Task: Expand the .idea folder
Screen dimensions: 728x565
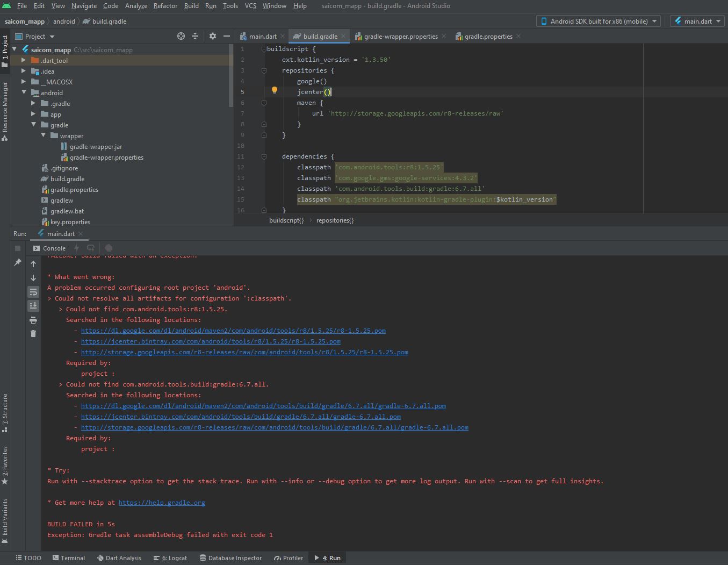Action: [24, 71]
